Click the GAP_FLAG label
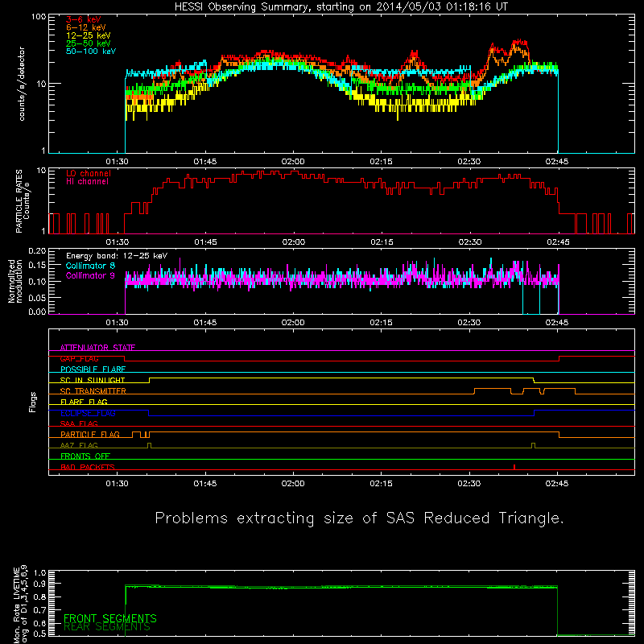The image size is (644, 644). 79,358
